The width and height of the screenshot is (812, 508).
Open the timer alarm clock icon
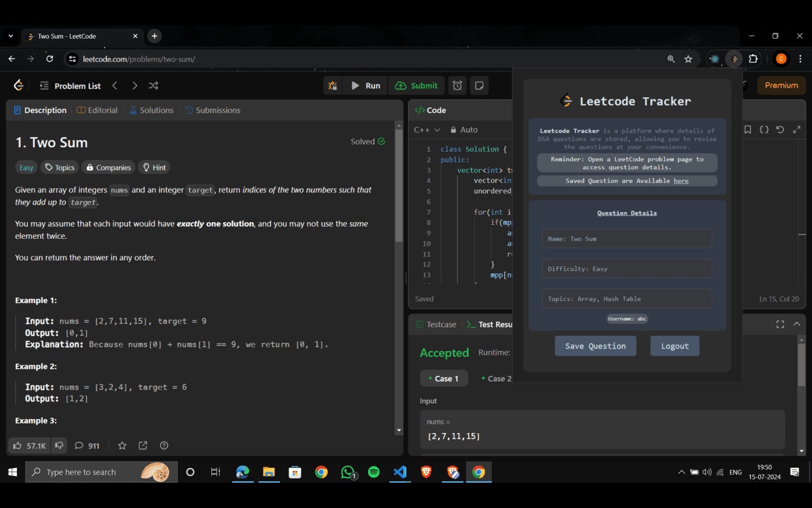click(457, 86)
